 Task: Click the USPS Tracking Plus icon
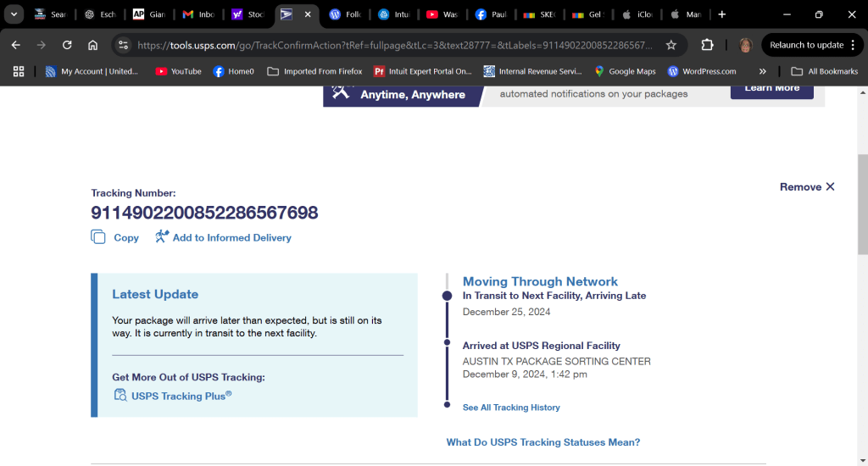point(120,395)
